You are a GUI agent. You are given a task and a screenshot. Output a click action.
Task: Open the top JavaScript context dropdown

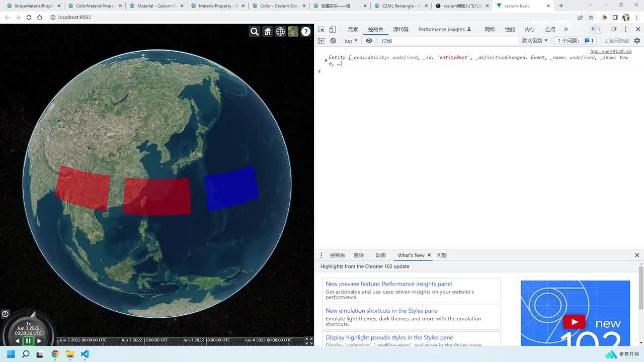(351, 41)
